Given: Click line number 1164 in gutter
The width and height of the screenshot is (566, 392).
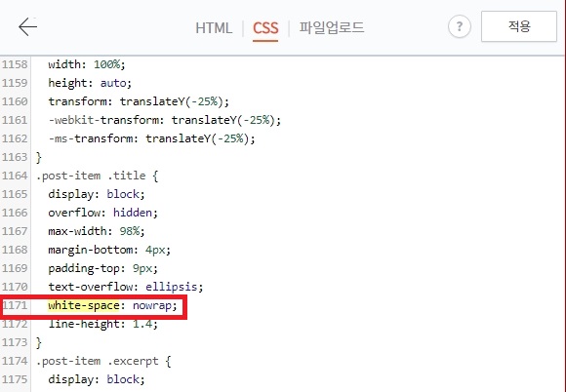Looking at the screenshot, I should [15, 176].
